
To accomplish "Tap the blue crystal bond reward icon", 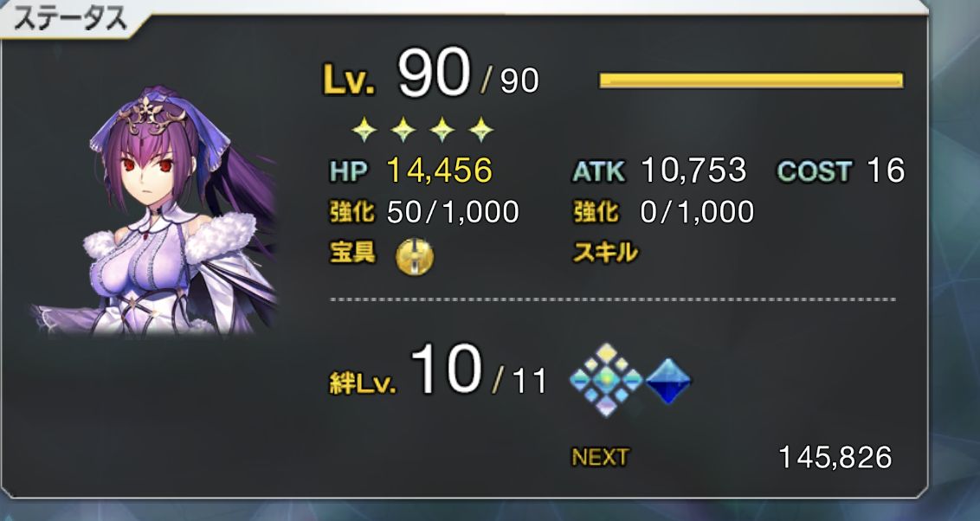I will (668, 381).
